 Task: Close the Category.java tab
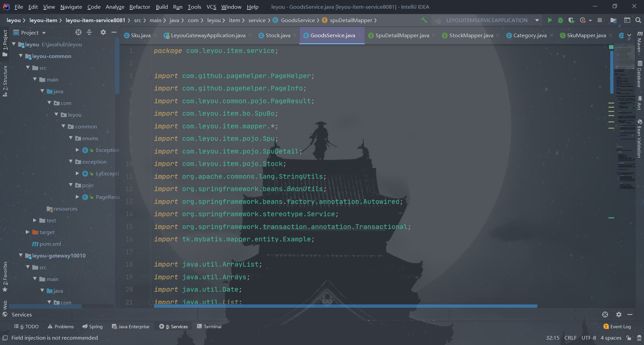[551, 35]
